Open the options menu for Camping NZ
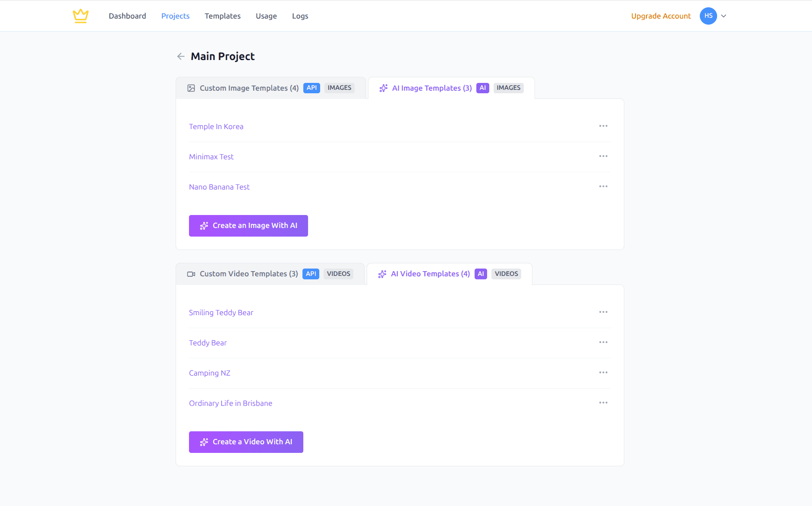812x506 pixels. (x=603, y=372)
